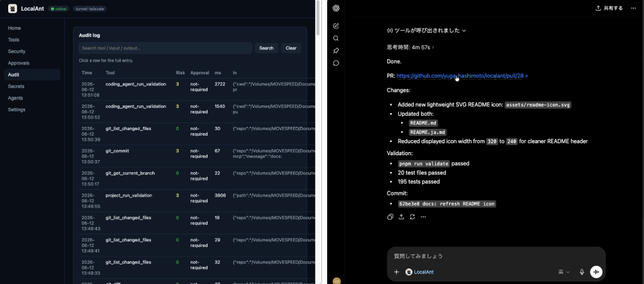Regenerate the response with the refresh icon
Screen dimensions: 644x284
(412, 217)
